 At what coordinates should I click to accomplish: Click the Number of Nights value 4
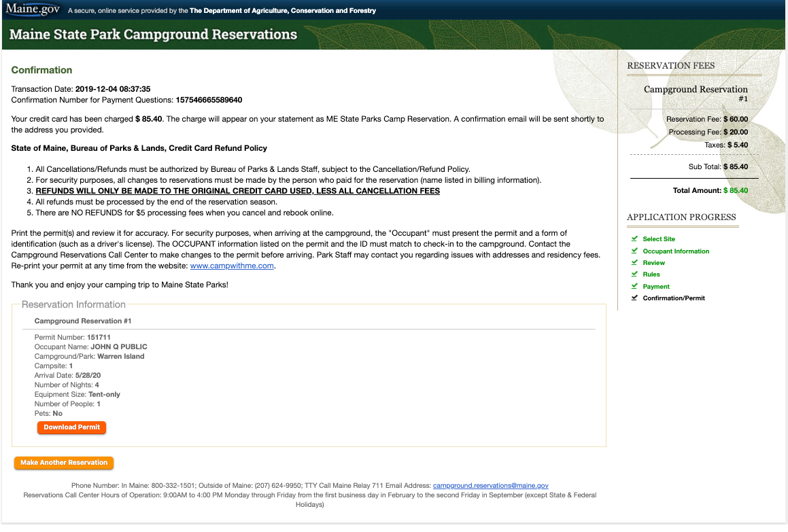tap(97, 385)
